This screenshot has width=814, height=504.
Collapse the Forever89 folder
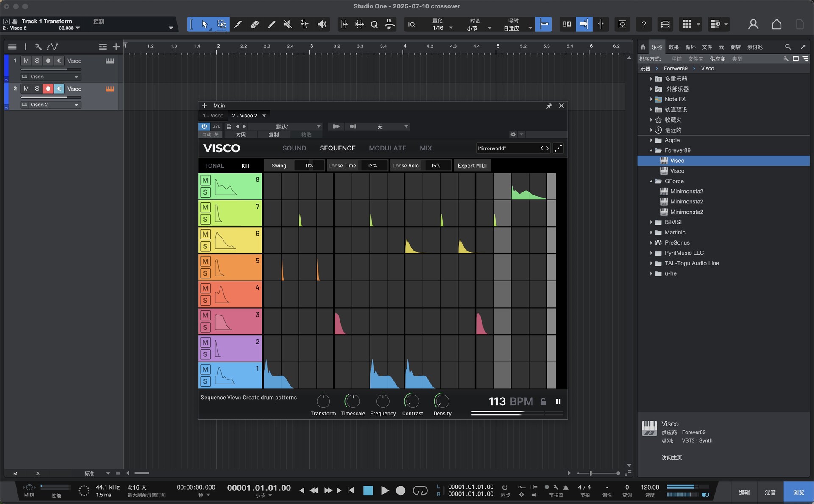[651, 150]
